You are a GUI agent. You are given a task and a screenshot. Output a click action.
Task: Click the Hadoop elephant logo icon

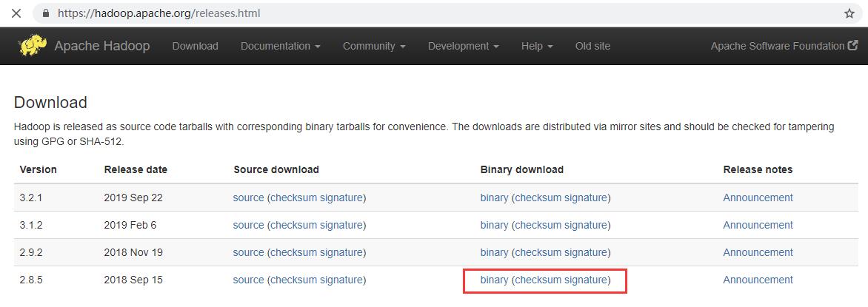coord(33,46)
